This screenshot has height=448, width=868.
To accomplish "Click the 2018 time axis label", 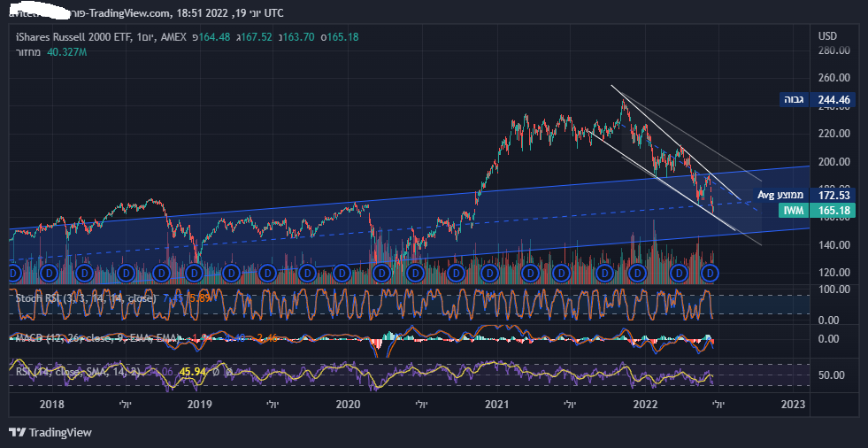I will tap(52, 405).
